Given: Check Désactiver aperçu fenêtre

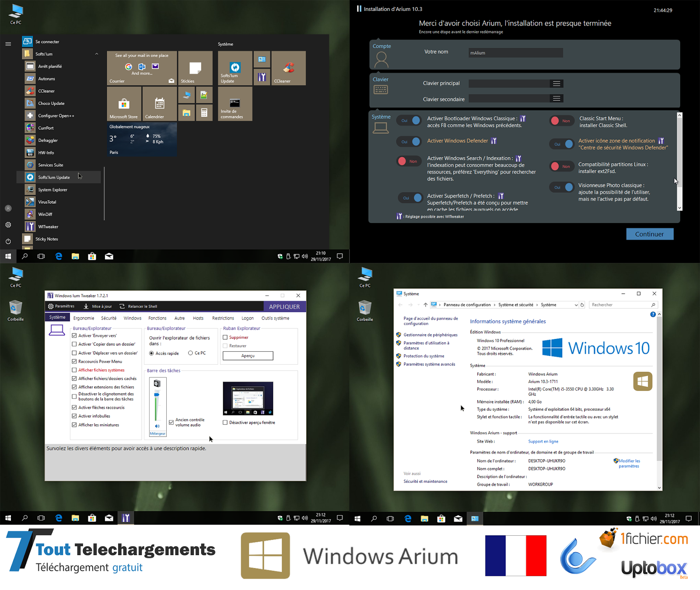Looking at the screenshot, I should click(x=225, y=422).
